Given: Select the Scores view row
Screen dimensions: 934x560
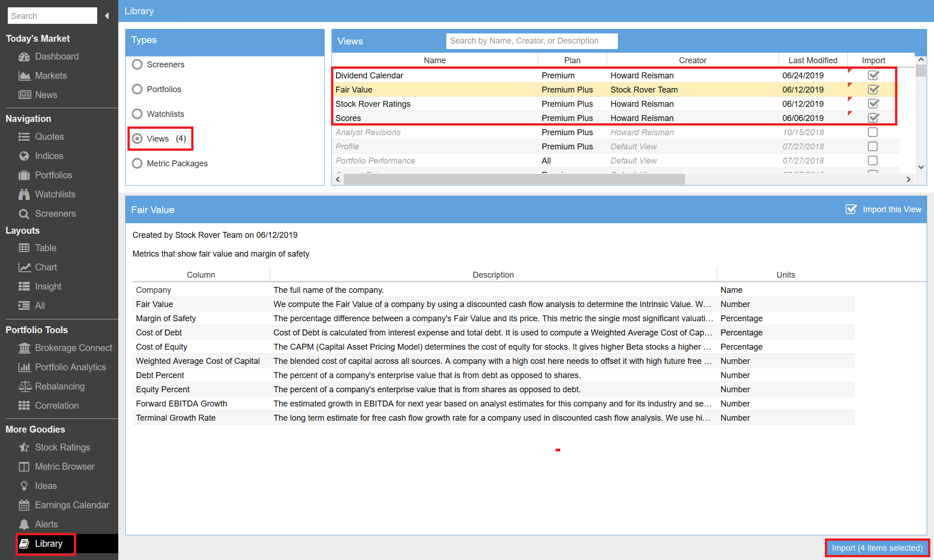Looking at the screenshot, I should pos(616,118).
